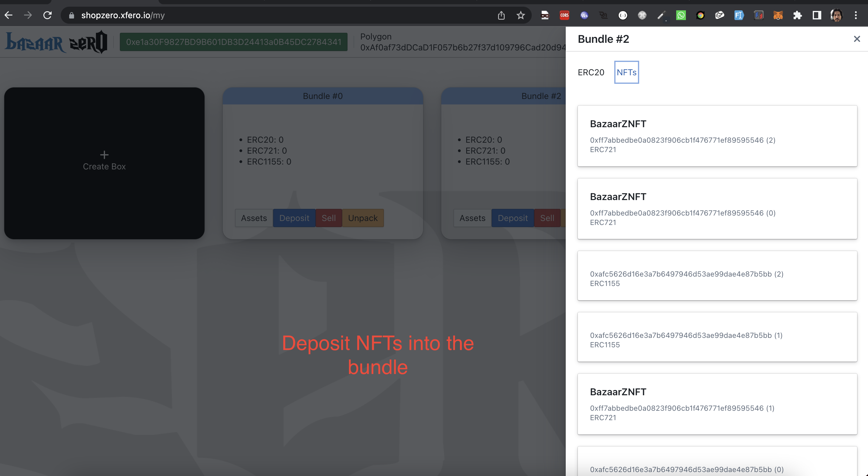Reload the shopzero page
Viewport: 868px width, 476px height.
click(x=48, y=15)
